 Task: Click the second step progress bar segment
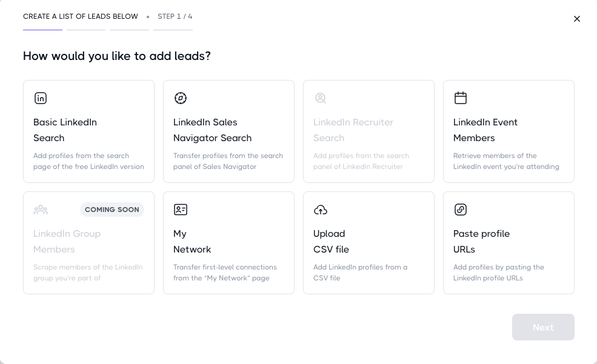(x=86, y=30)
